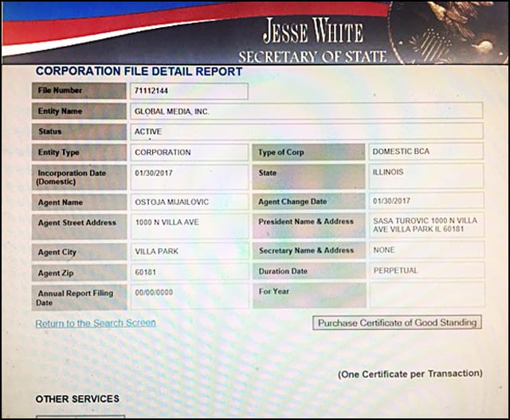This screenshot has width=510, height=420.
Task: Click the Secretary of State banner text
Action: (312, 57)
